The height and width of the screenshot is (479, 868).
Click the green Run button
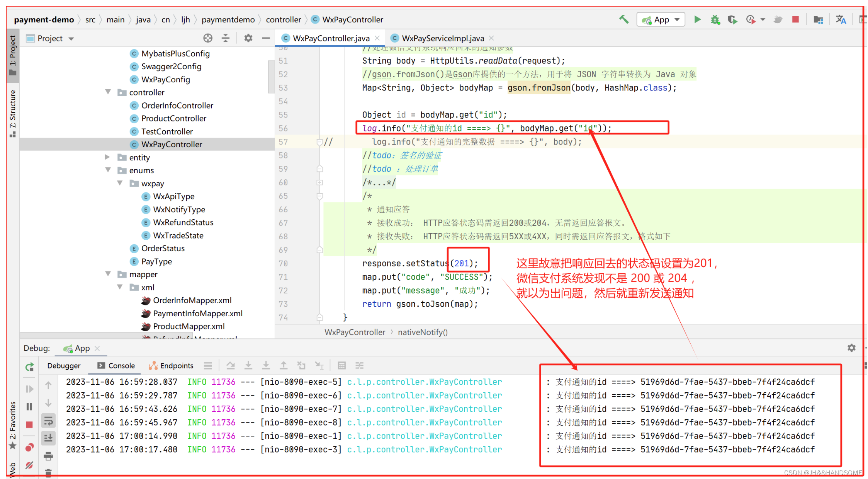(697, 19)
